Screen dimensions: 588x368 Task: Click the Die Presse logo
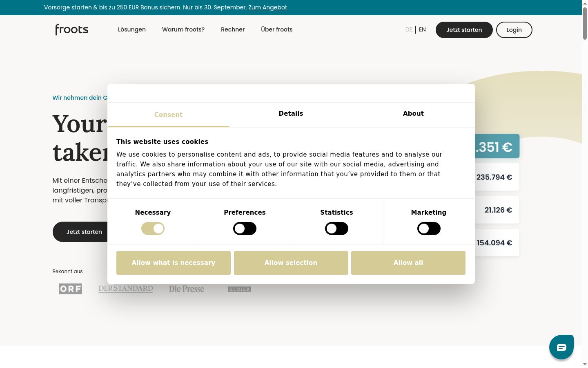pyautogui.click(x=187, y=289)
